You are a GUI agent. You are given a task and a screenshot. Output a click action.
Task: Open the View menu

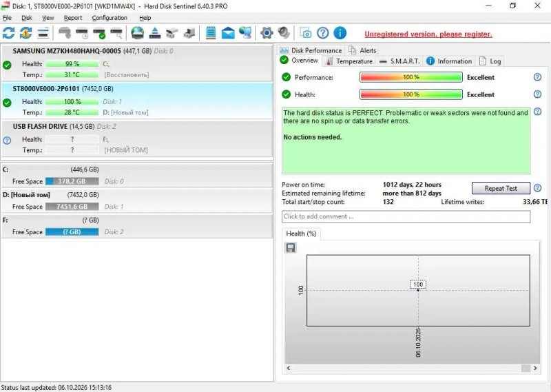(48, 18)
